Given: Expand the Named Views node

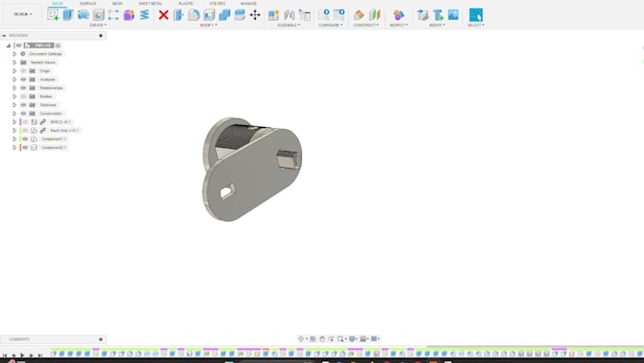Looking at the screenshot, I should click(14, 63).
